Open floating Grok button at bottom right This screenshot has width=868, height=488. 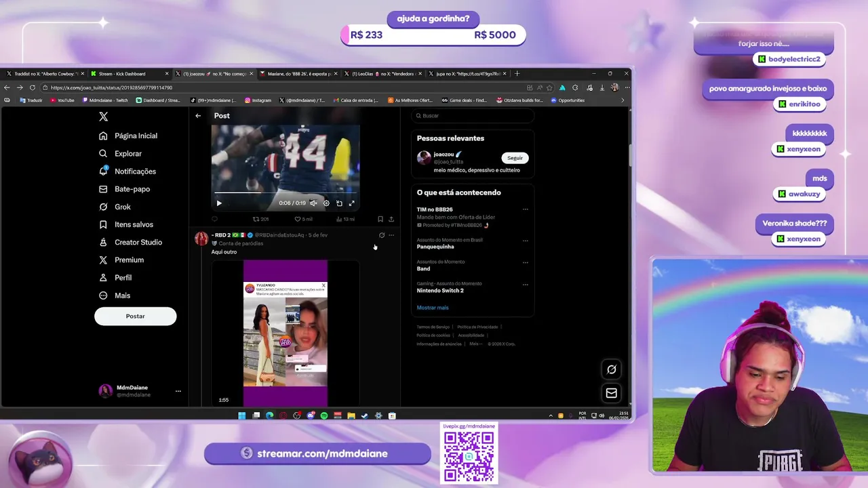coord(612,369)
